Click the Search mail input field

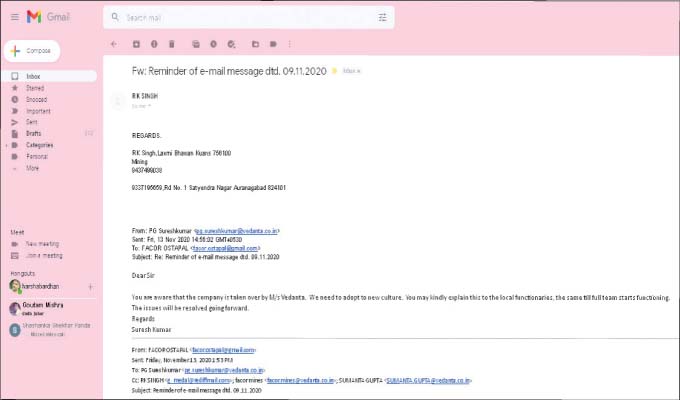[x=240, y=17]
